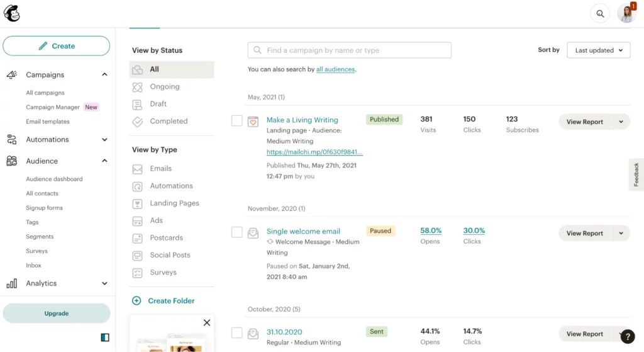Collapse the Audience sidebar section chevron
The height and width of the screenshot is (352, 644).
(105, 161)
